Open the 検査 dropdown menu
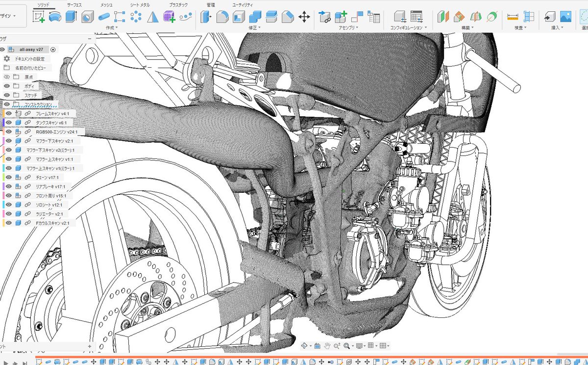 [520, 28]
